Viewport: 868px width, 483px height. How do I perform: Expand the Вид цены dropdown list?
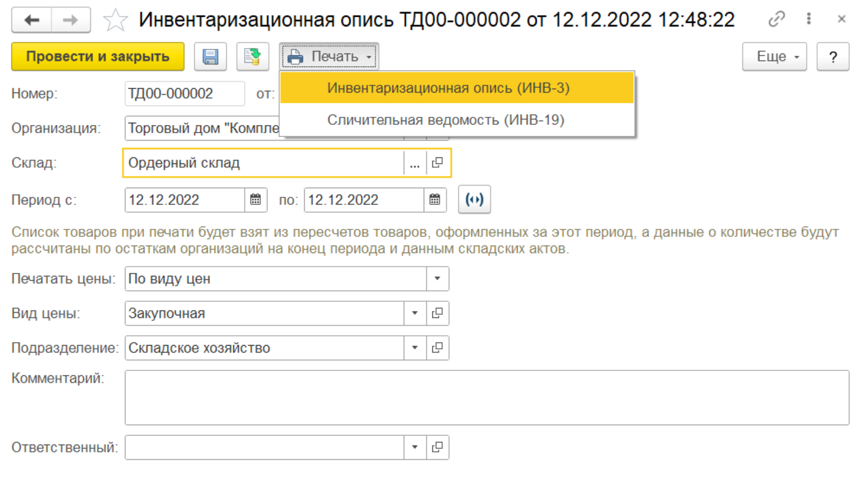click(415, 314)
